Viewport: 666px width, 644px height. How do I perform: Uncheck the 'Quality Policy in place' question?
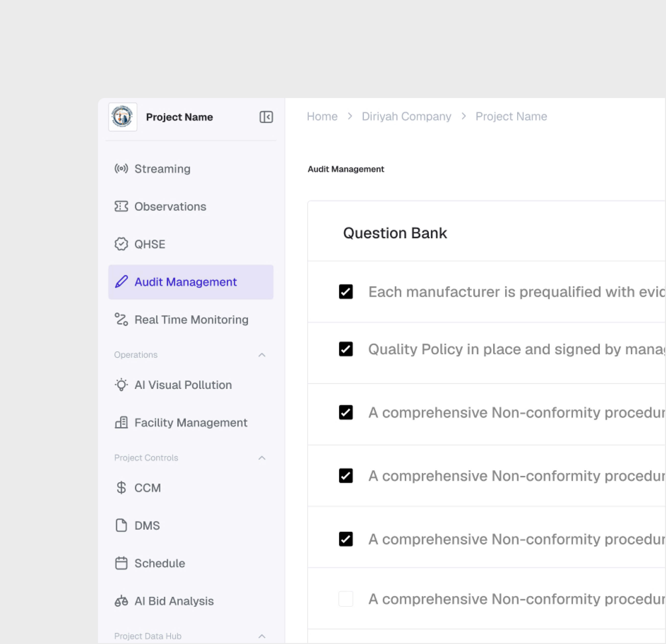click(x=345, y=349)
